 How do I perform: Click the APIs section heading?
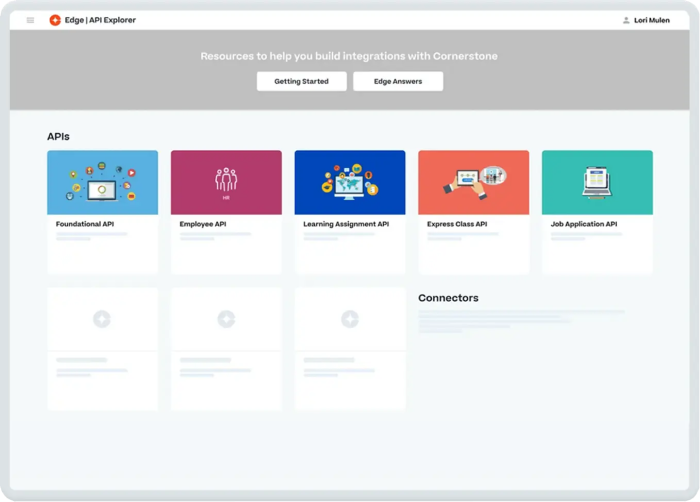pos(58,137)
